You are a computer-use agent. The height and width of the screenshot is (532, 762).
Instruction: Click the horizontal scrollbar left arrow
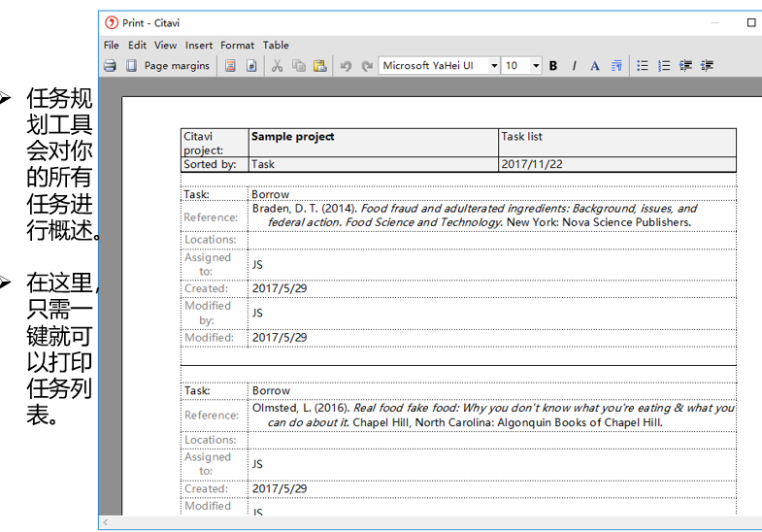click(106, 522)
